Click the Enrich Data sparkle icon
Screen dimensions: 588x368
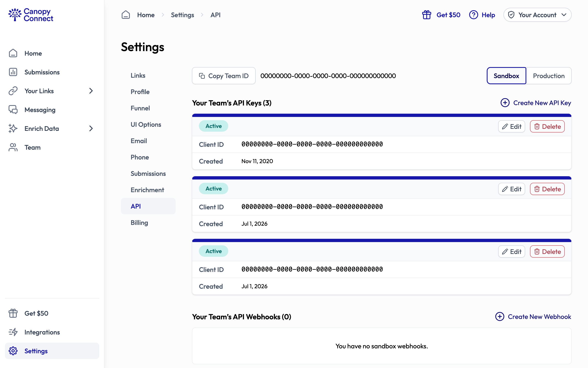(x=13, y=129)
